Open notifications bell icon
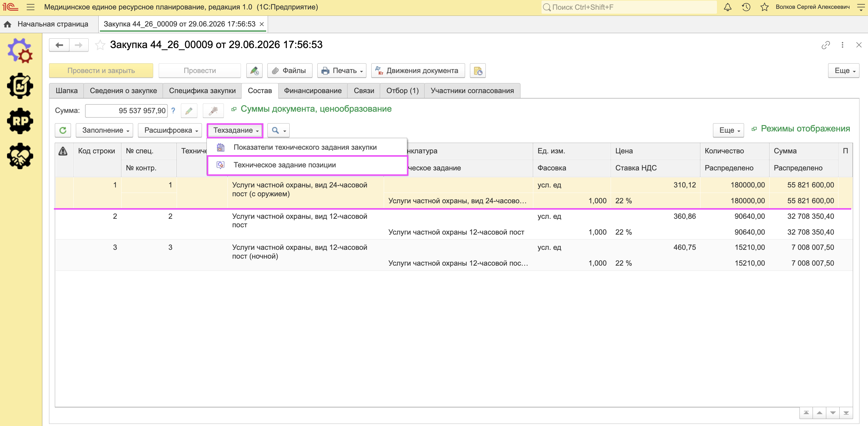 [x=728, y=7]
